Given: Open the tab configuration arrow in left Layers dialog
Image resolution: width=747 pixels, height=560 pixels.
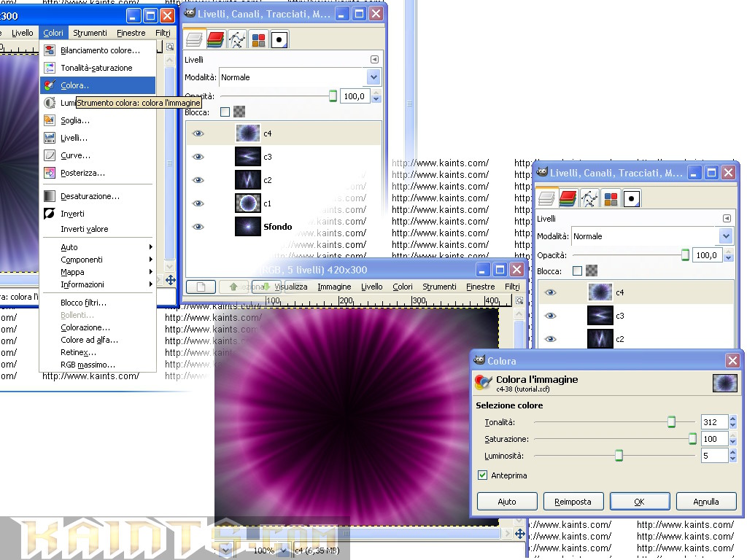Looking at the screenshot, I should coord(374,60).
